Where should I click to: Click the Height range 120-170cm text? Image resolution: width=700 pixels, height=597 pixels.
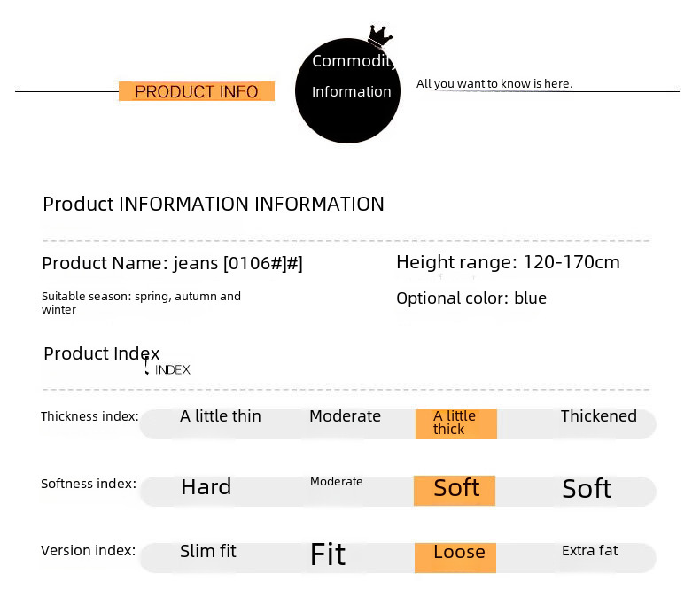click(x=508, y=262)
